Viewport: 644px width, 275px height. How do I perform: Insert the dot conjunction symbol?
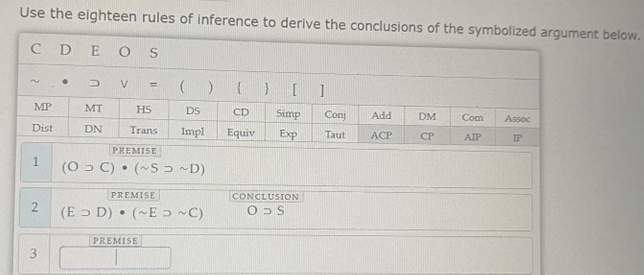pyautogui.click(x=64, y=82)
